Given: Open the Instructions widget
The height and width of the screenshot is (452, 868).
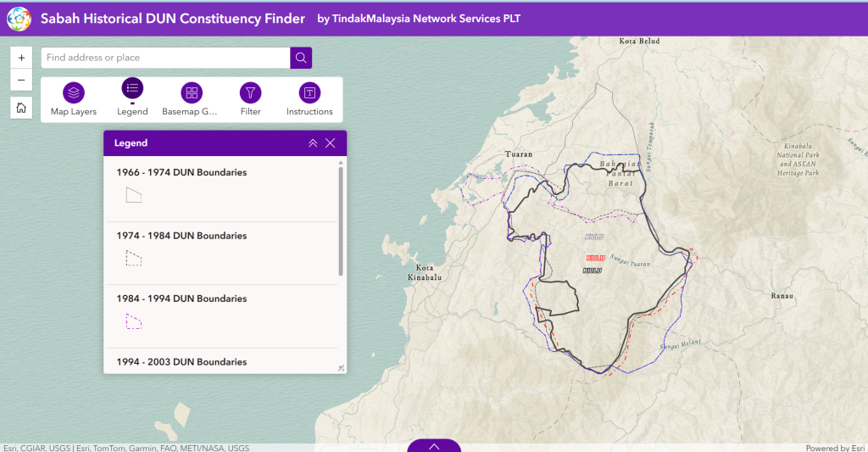Looking at the screenshot, I should click(309, 99).
